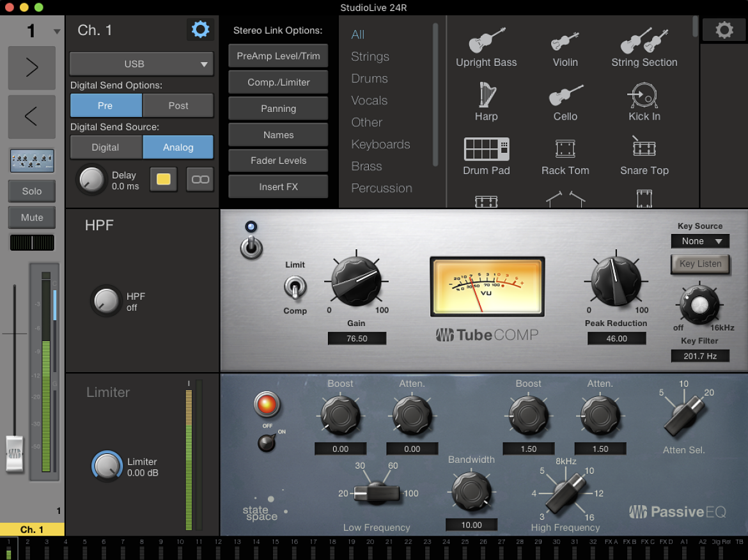This screenshot has width=748, height=560.
Task: Select the Harp instrument icon
Action: point(486,102)
